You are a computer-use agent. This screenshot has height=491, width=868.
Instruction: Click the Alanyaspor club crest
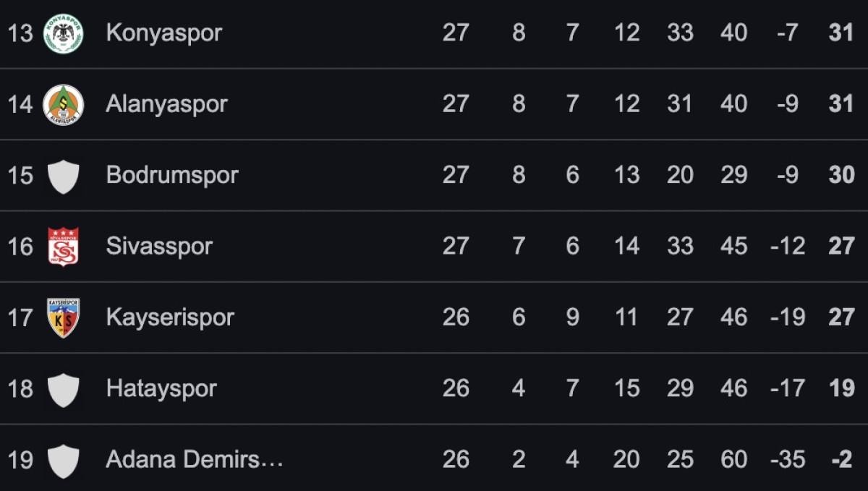(x=64, y=104)
